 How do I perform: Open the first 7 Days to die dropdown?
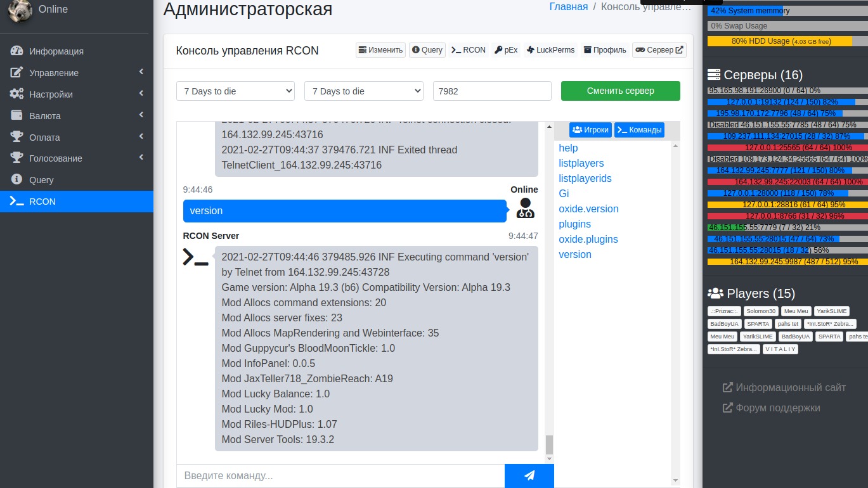pyautogui.click(x=235, y=91)
